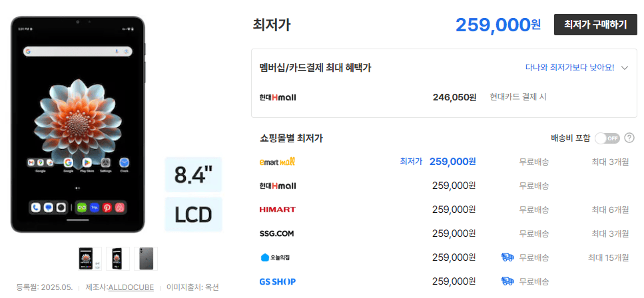Open the ALLDOCUBE manufacturer link
Viewport: 644px width, 298px height.
(x=131, y=287)
